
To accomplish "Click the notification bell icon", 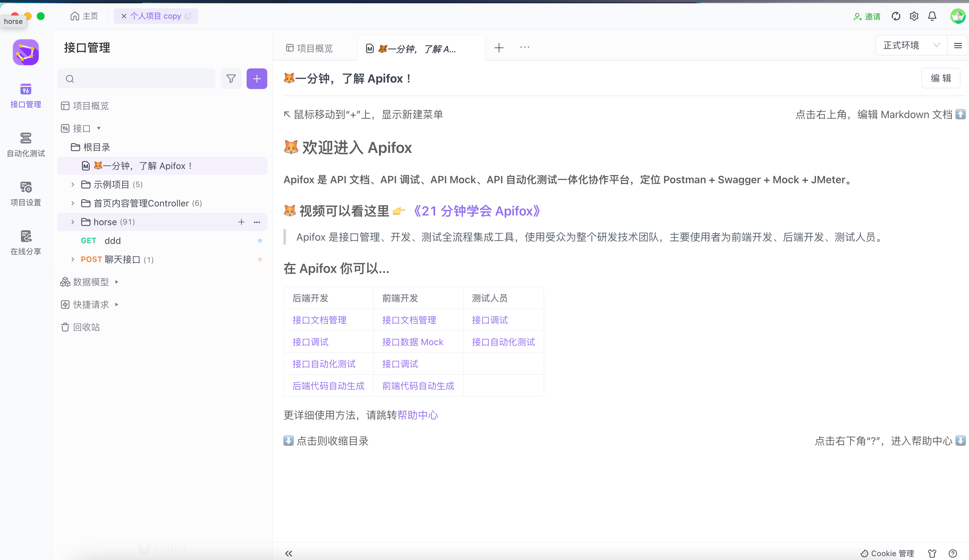I will tap(932, 16).
